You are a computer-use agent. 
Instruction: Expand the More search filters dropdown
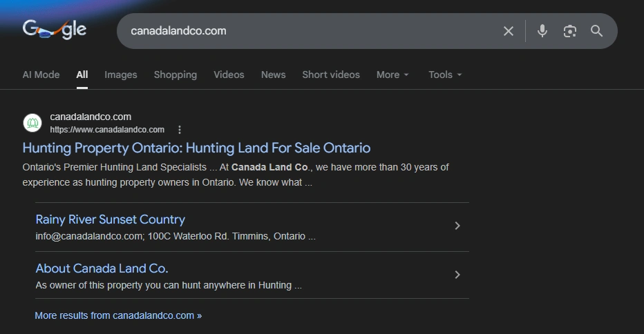pos(392,75)
